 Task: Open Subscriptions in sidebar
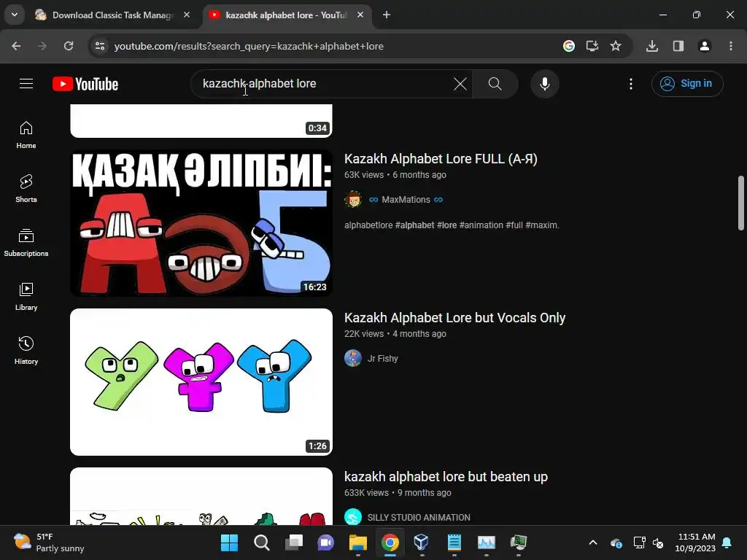coord(26,243)
